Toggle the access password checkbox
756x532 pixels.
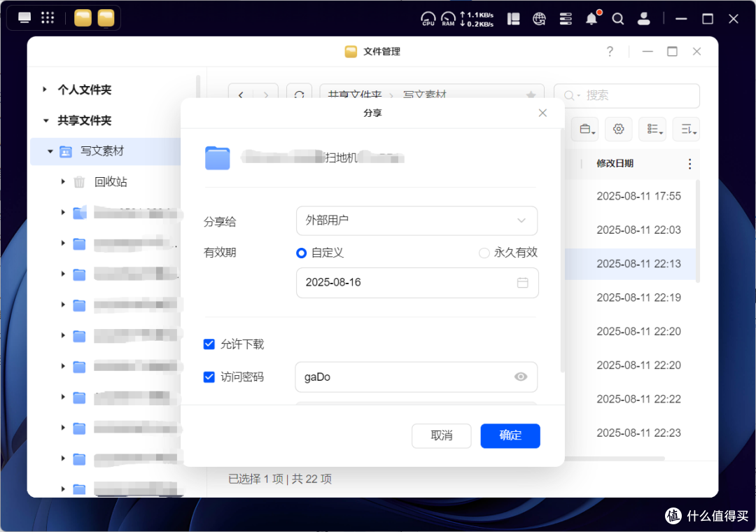click(209, 377)
